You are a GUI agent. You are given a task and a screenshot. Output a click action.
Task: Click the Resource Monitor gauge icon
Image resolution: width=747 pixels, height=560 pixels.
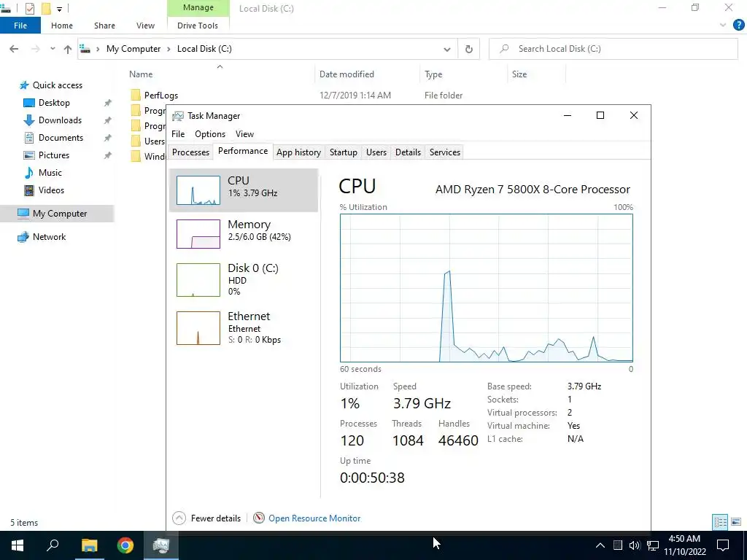pyautogui.click(x=259, y=518)
